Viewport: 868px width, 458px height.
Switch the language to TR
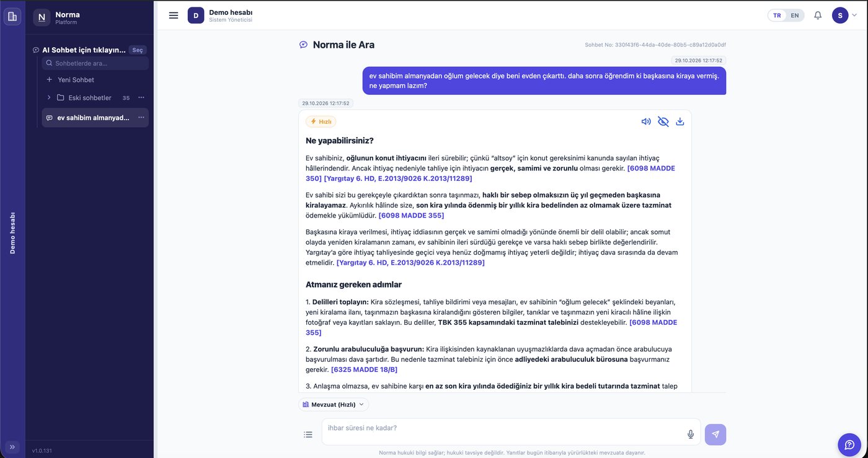[x=777, y=15]
